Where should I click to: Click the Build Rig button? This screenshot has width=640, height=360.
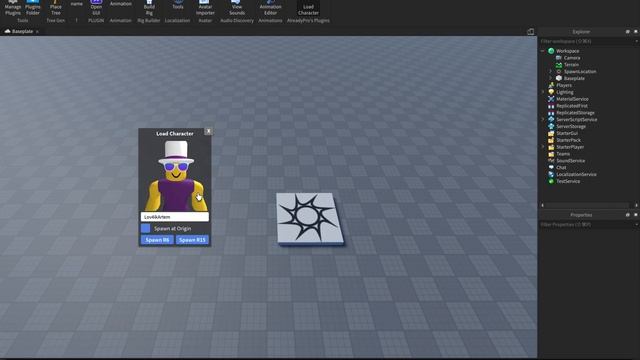(149, 8)
